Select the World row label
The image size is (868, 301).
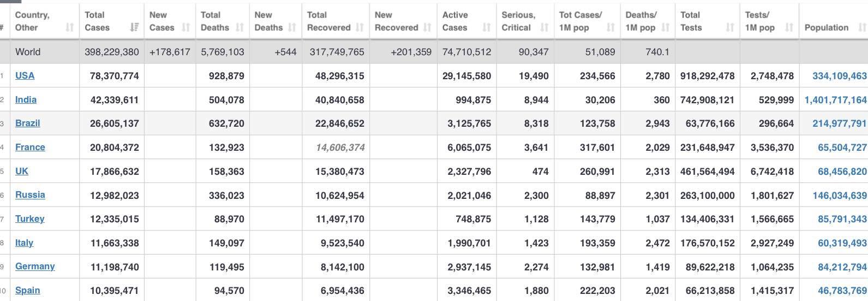click(x=28, y=52)
